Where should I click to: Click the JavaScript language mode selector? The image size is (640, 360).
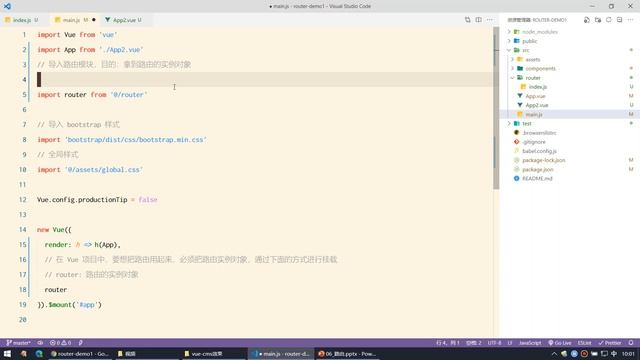[530, 343]
